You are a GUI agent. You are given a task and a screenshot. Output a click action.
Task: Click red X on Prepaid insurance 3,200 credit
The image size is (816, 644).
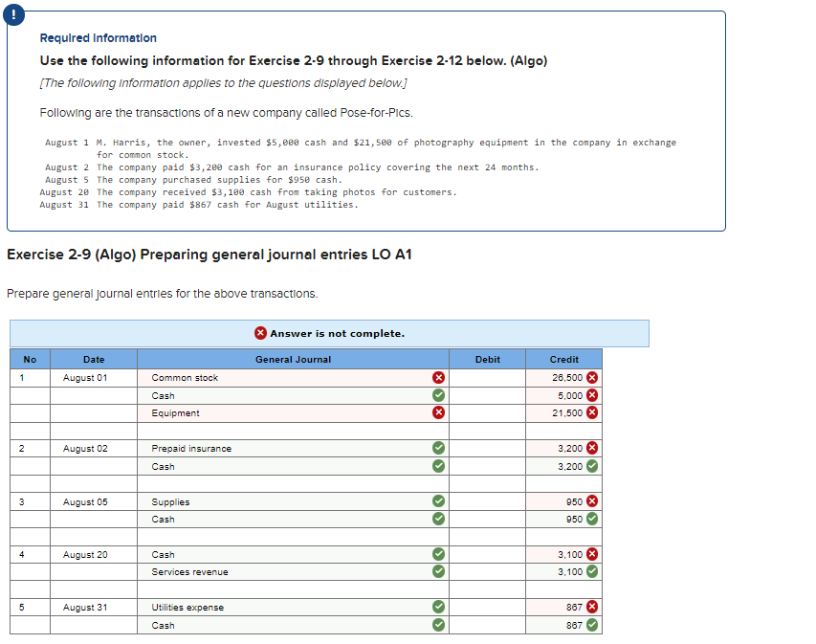click(592, 448)
